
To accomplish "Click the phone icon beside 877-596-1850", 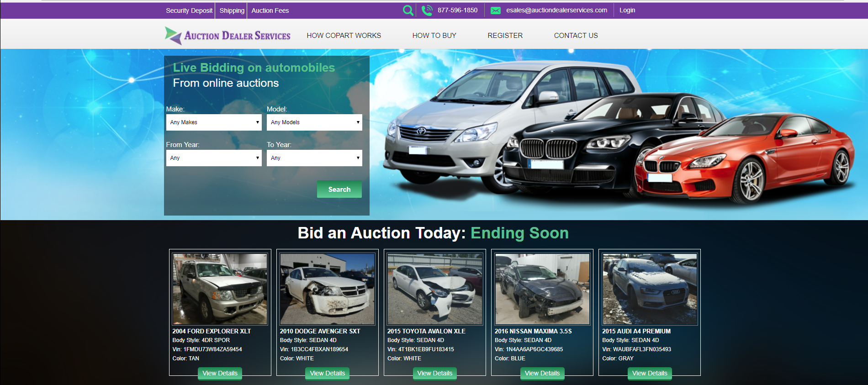I will (x=427, y=10).
